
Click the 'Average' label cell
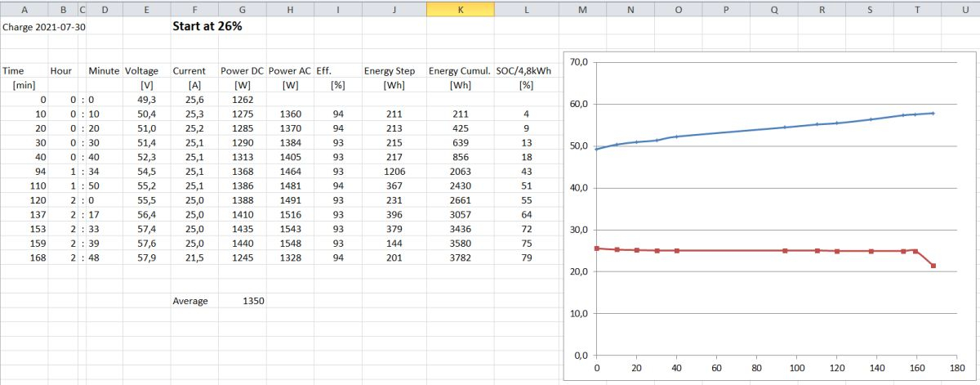pyautogui.click(x=190, y=301)
